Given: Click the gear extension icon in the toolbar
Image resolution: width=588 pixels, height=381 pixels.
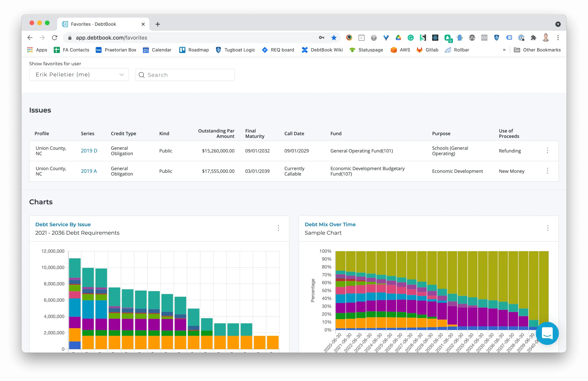Looking at the screenshot, I should tap(374, 38).
